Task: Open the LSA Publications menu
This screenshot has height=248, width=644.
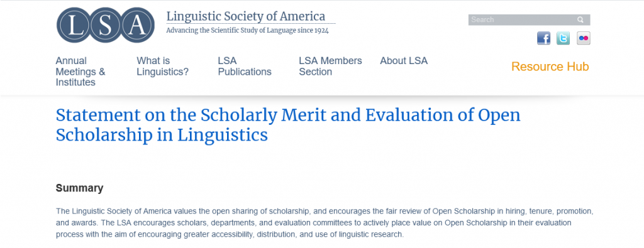Action: click(x=245, y=67)
